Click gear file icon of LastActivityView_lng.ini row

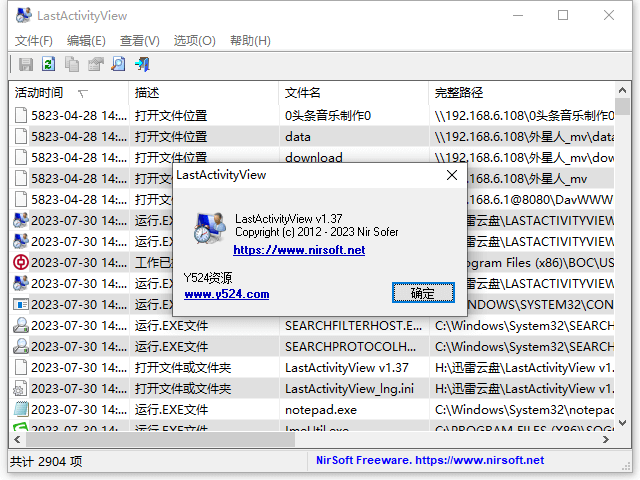(21, 389)
